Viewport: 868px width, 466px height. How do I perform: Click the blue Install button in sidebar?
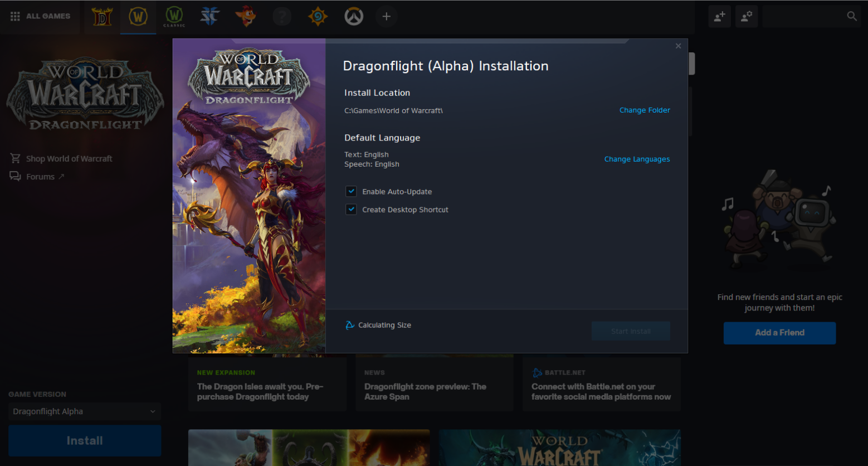[x=85, y=441]
